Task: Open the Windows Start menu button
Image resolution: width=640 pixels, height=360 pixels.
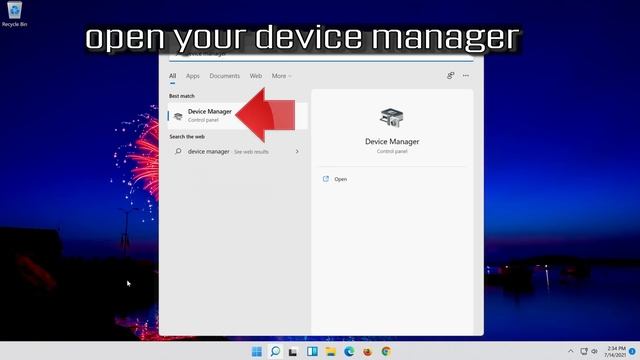Action: (x=257, y=351)
